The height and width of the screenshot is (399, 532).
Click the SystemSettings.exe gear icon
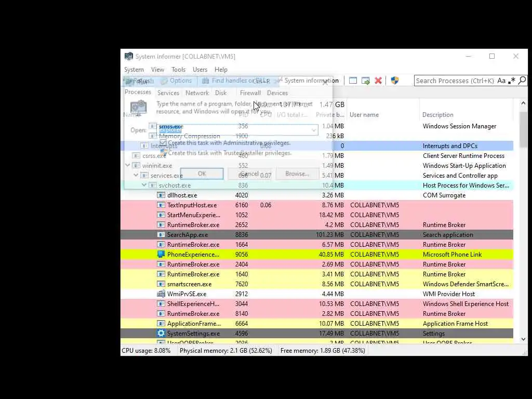tap(161, 333)
